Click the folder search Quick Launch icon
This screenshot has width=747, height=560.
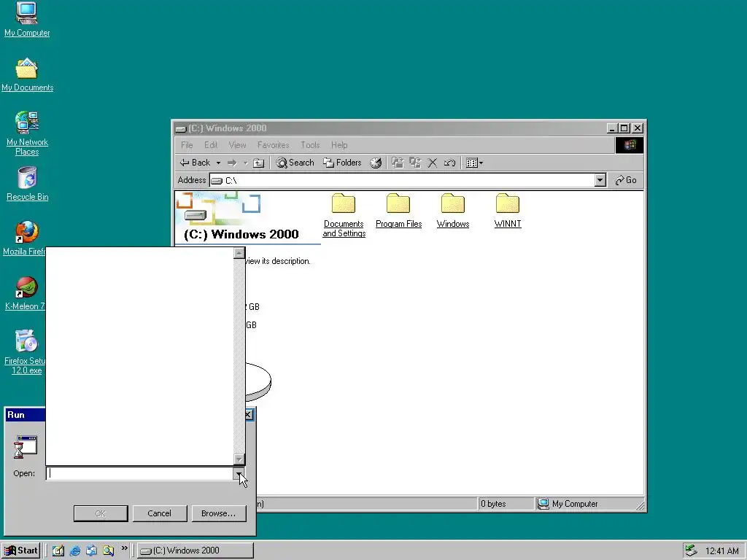[x=108, y=551]
